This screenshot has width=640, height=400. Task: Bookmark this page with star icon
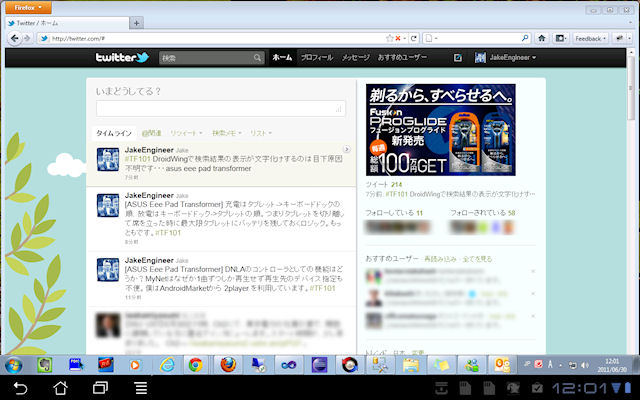click(389, 38)
